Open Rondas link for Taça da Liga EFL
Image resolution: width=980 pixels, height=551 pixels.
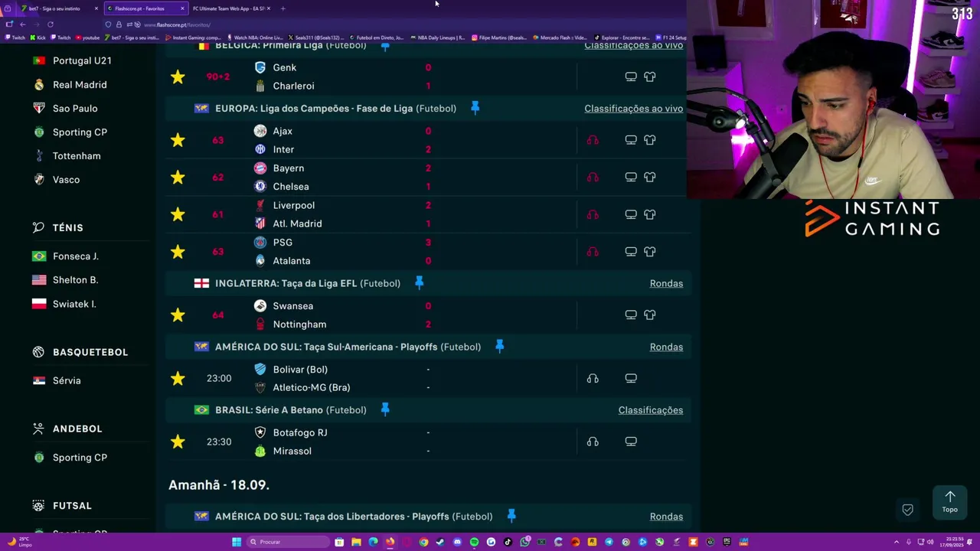[666, 283]
